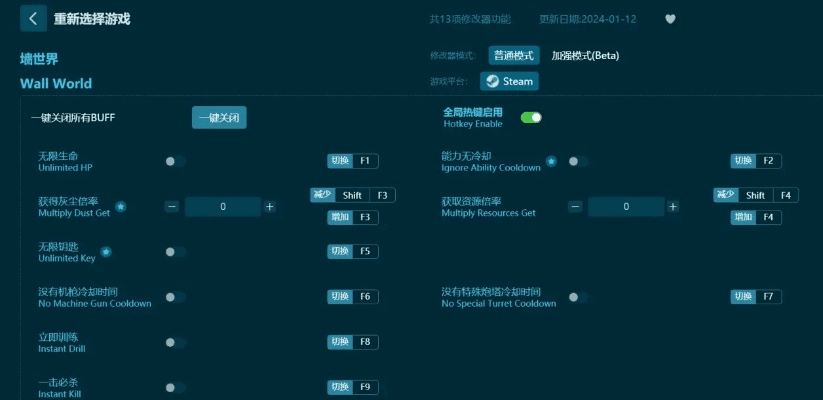The image size is (823, 400).
Task: Click the Multiply Resources Get value field
Action: pyautogui.click(x=626, y=207)
